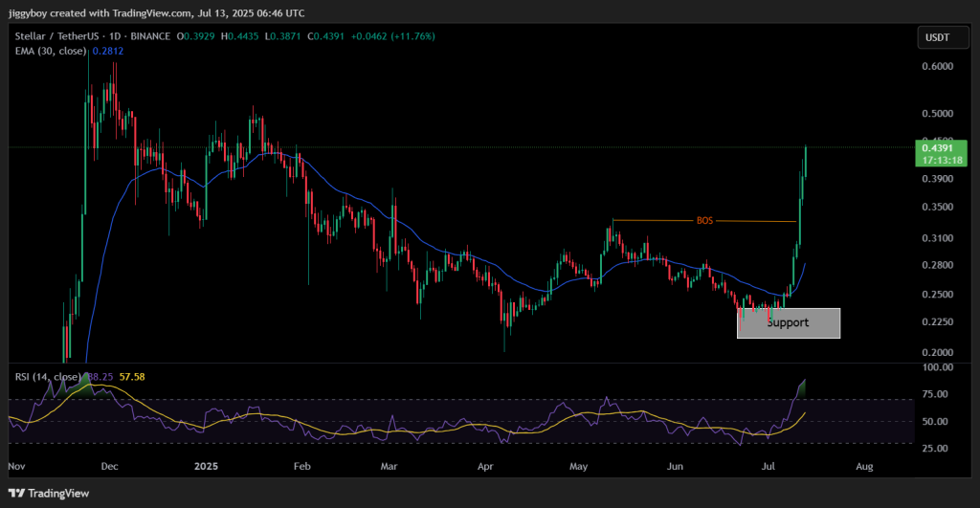
Task: Click the 0.3100 price axis label
Action: pyautogui.click(x=938, y=238)
